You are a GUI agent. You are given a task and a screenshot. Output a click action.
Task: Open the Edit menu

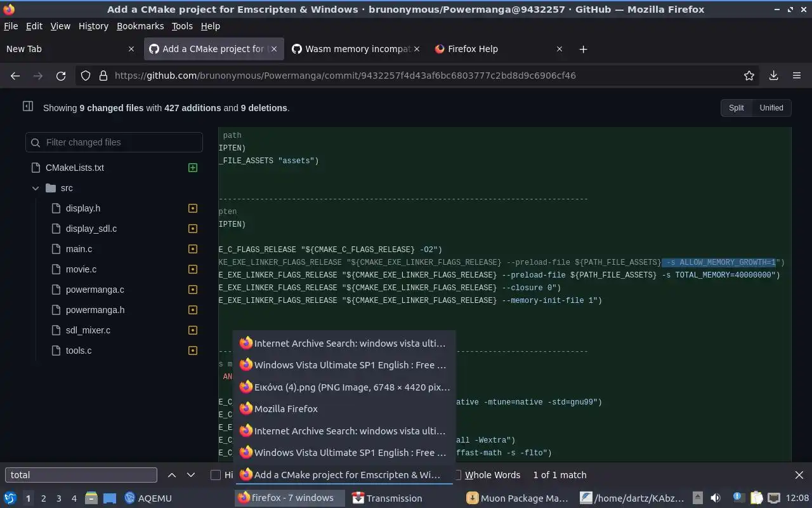(x=34, y=26)
